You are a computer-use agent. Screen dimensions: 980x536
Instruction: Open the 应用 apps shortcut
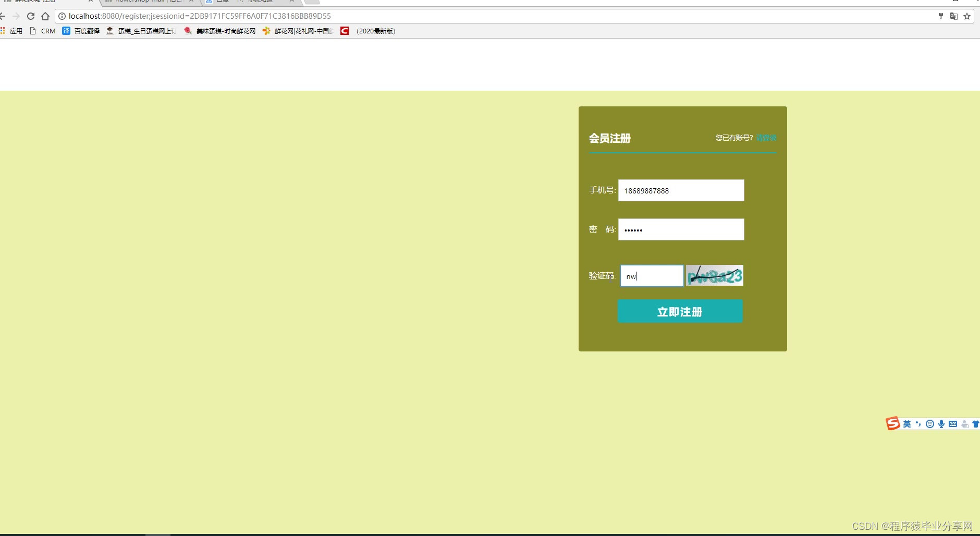pyautogui.click(x=11, y=31)
